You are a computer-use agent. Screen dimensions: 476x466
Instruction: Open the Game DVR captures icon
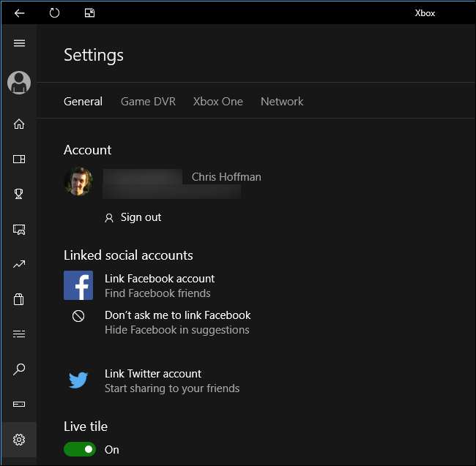point(19,230)
